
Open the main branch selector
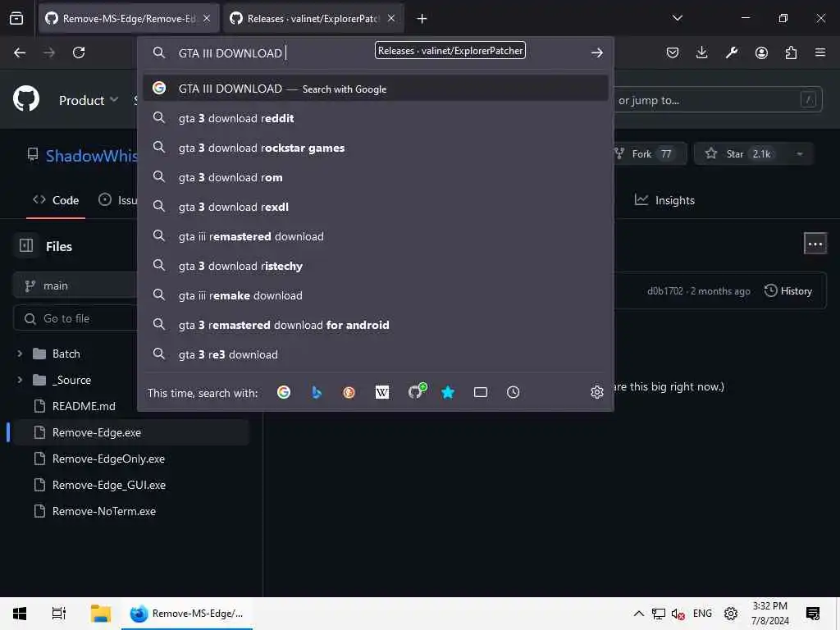click(x=75, y=285)
